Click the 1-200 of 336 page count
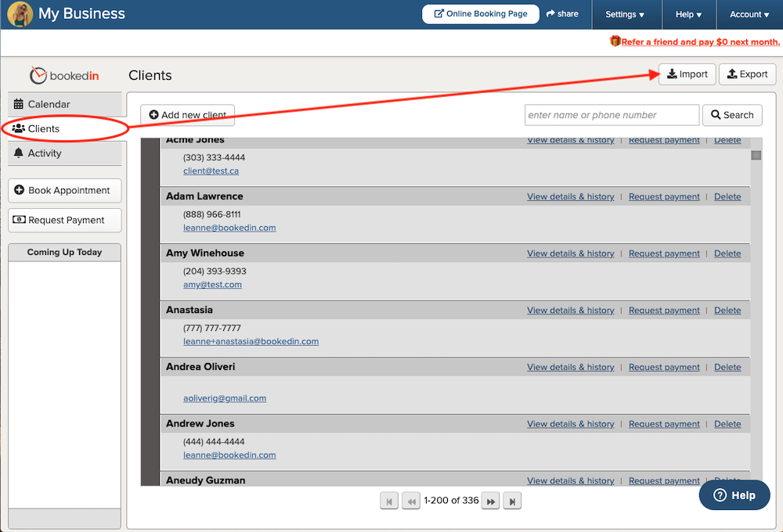 [x=451, y=500]
